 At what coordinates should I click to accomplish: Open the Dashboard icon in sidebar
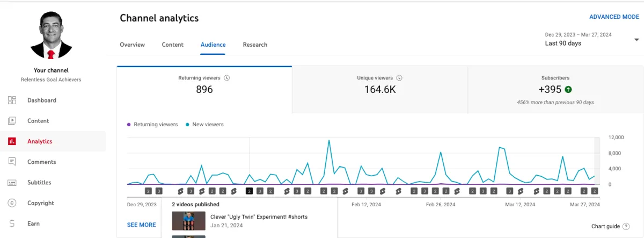(x=12, y=100)
